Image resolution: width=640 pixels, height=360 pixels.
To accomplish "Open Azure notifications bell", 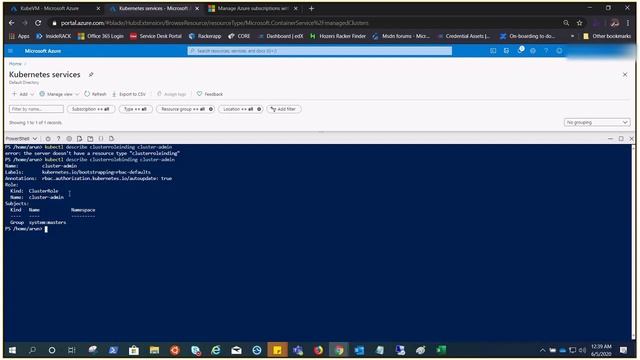I will [520, 51].
